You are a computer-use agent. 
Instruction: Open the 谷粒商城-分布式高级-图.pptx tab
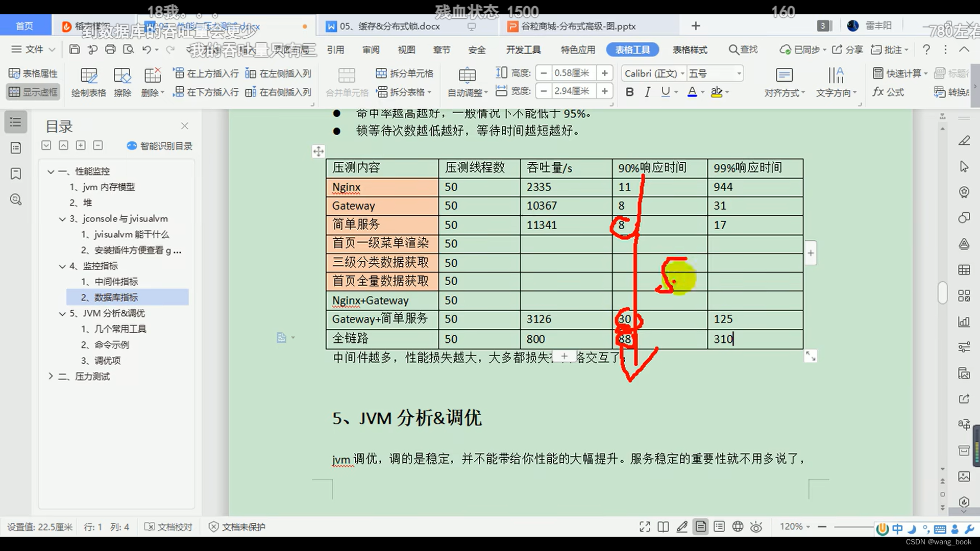(578, 26)
